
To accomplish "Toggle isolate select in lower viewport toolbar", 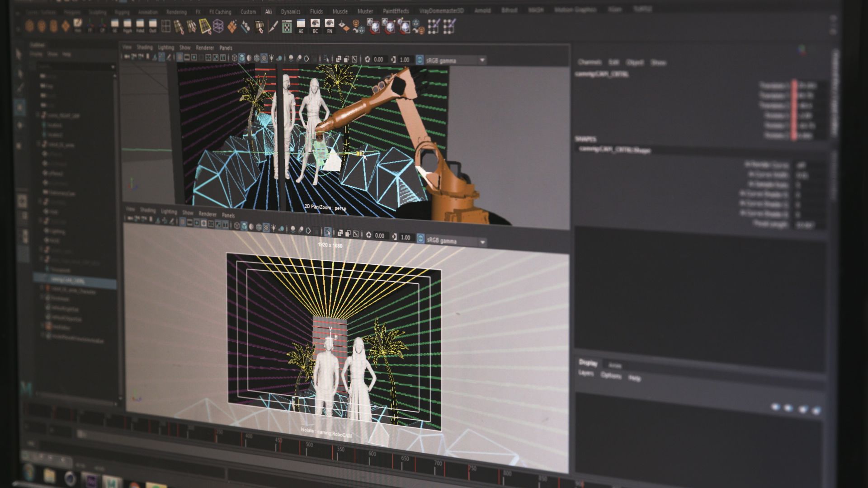I will click(x=327, y=232).
